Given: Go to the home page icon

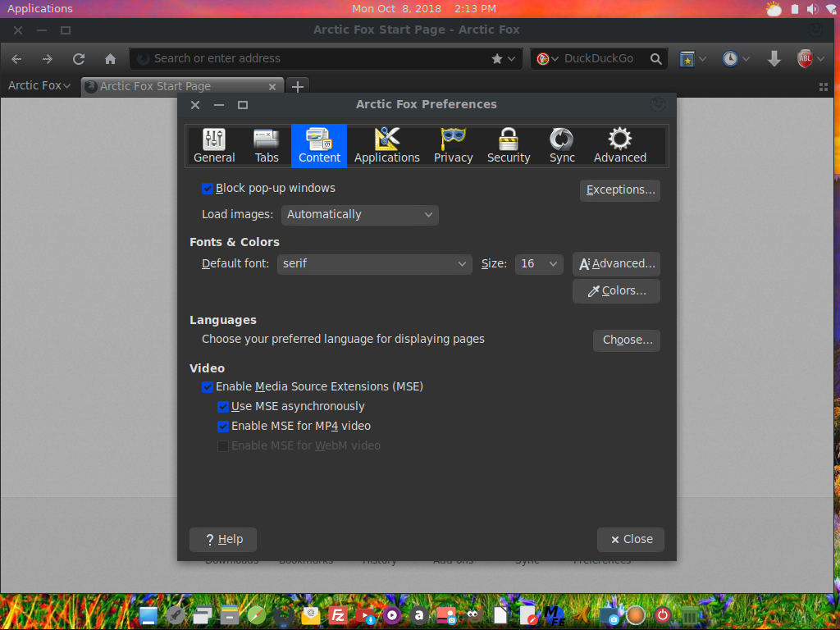Looking at the screenshot, I should coord(111,59).
